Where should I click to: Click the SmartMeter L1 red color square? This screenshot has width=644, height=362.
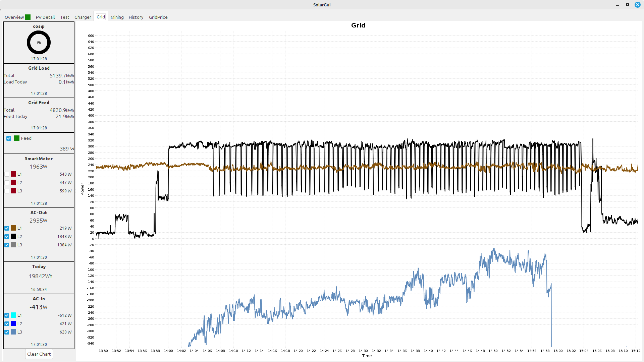click(13, 174)
